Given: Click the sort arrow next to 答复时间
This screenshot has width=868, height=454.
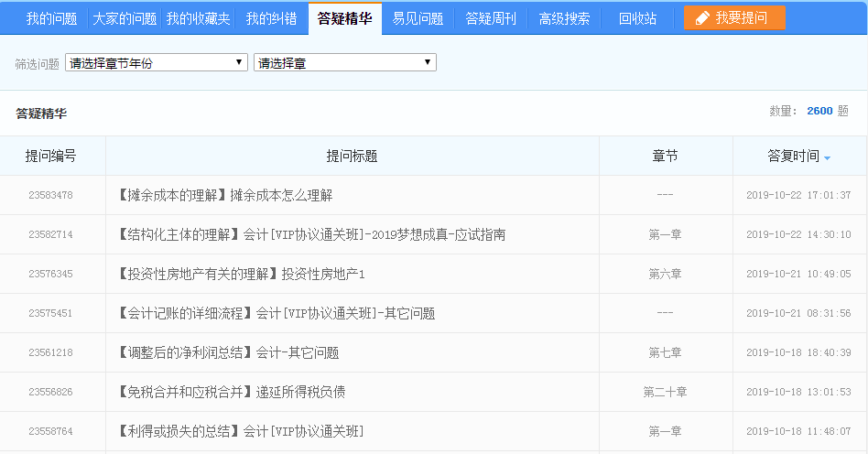Looking at the screenshot, I should coord(827,158).
